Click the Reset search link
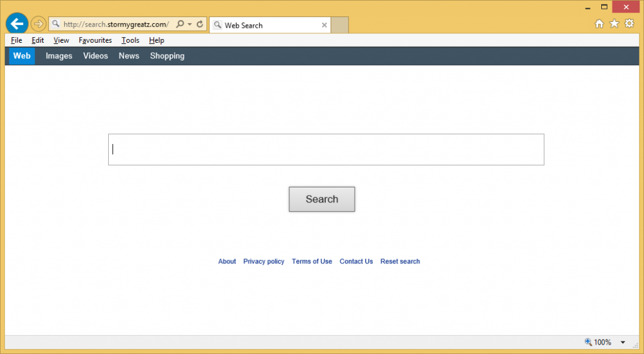The image size is (644, 354). click(x=400, y=262)
